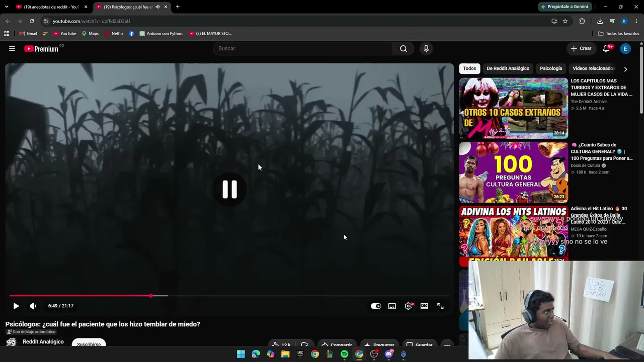The image size is (644, 362).
Task: Visit "The Demie2 Archive" channel
Action: coord(589,102)
